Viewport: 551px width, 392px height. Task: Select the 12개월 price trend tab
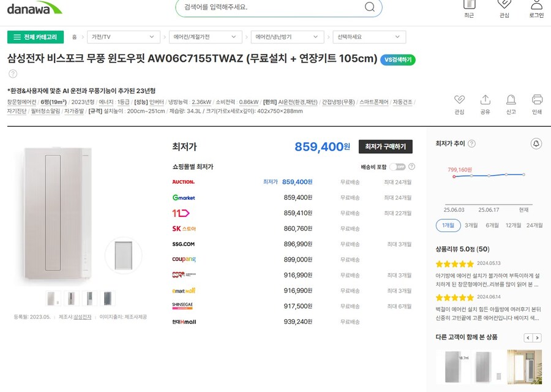point(514,225)
